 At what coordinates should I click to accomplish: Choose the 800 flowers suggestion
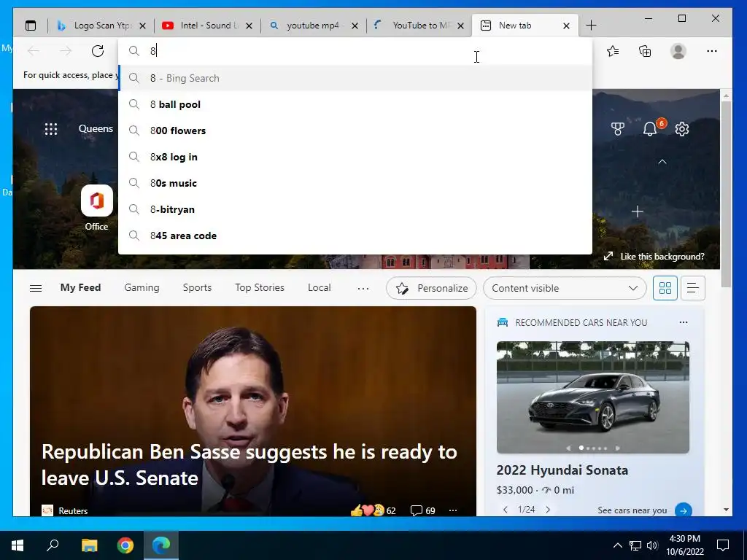tap(355, 131)
